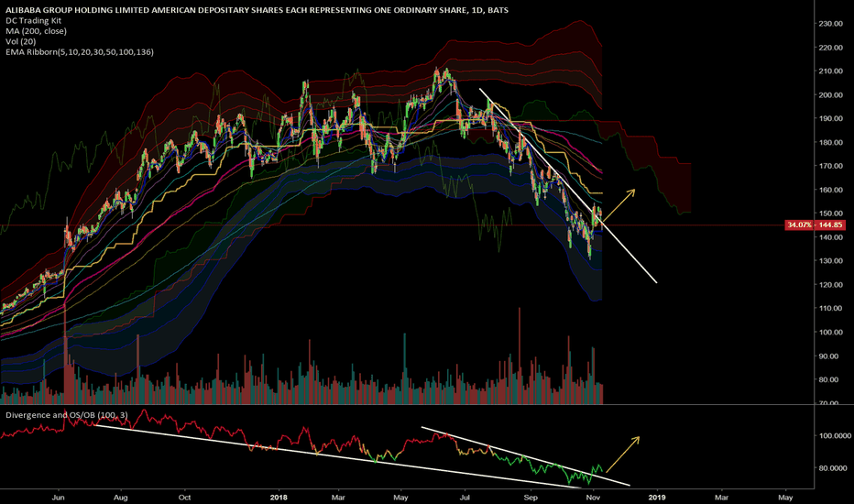The image size is (854, 504).
Task: Click 160.00 on the price axis
Action: tap(830, 190)
